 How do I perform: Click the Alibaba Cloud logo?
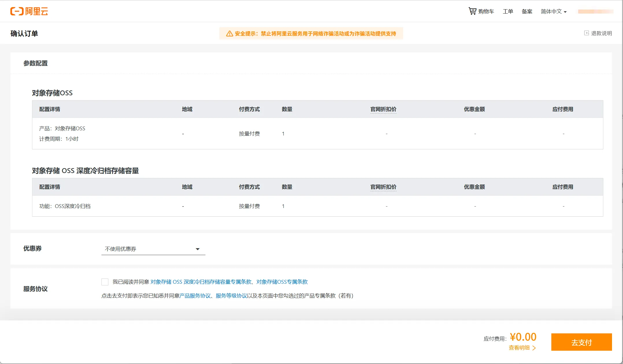tap(29, 11)
